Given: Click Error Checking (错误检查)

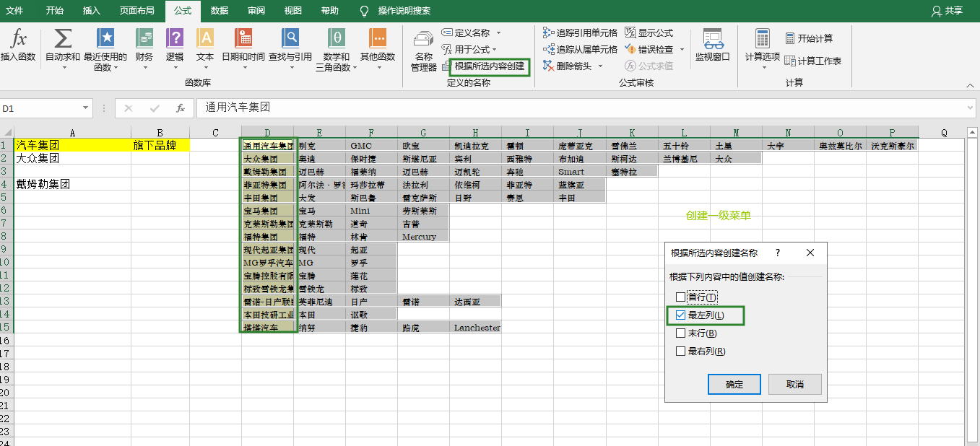Looking at the screenshot, I should click(649, 50).
